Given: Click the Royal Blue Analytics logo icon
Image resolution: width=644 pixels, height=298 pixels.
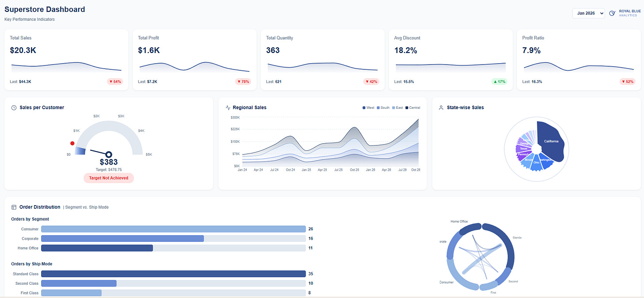Looking at the screenshot, I should pyautogui.click(x=612, y=13).
